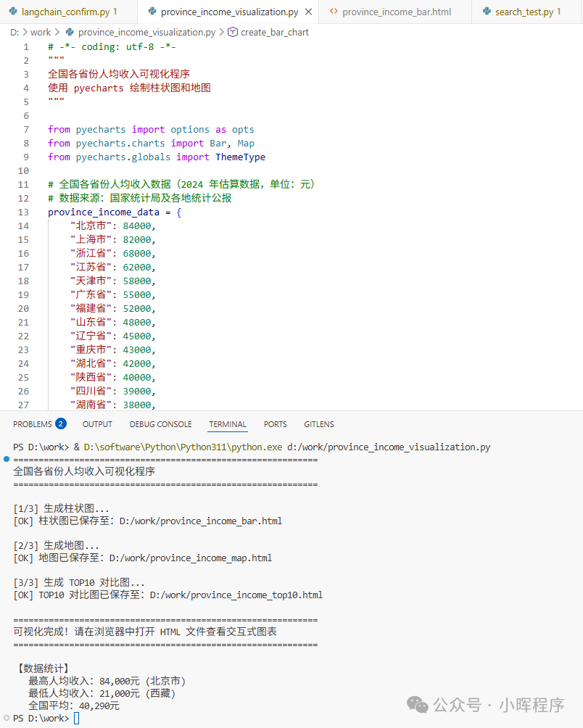Switch to the OUTPUT panel tab
The image size is (583, 728).
(x=97, y=424)
